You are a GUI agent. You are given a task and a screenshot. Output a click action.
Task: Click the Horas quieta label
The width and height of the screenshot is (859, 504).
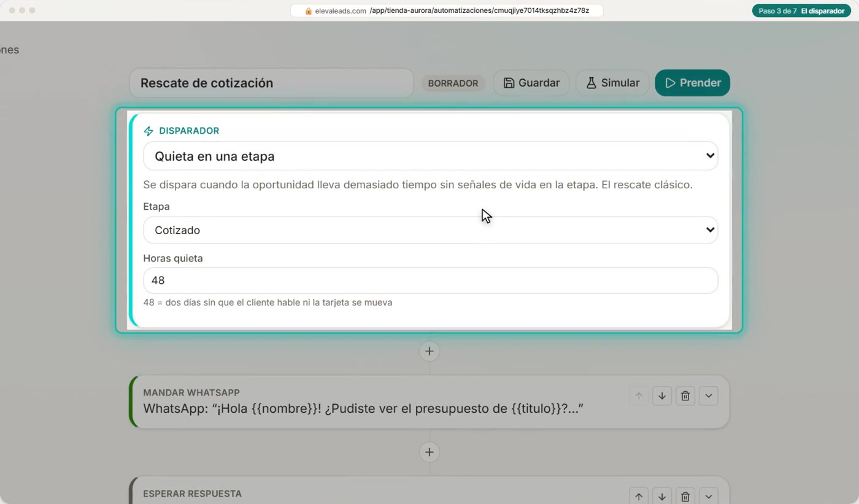pos(173,258)
